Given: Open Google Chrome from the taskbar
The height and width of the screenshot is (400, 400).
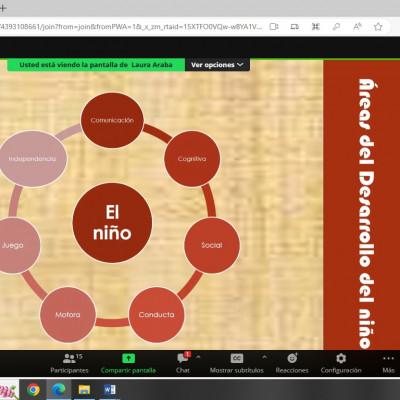Looking at the screenshot, I should 33,389.
